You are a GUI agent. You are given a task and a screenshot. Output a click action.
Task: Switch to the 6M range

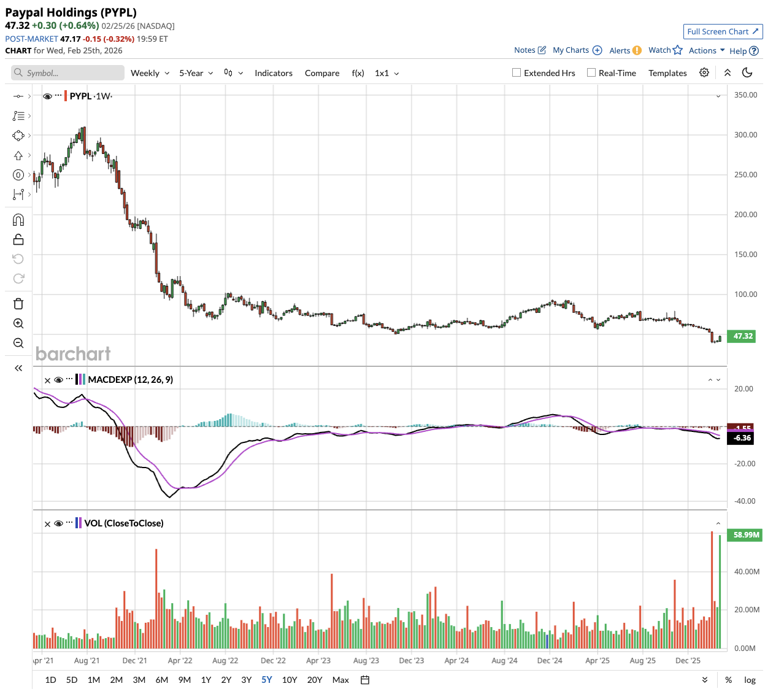[x=162, y=680]
